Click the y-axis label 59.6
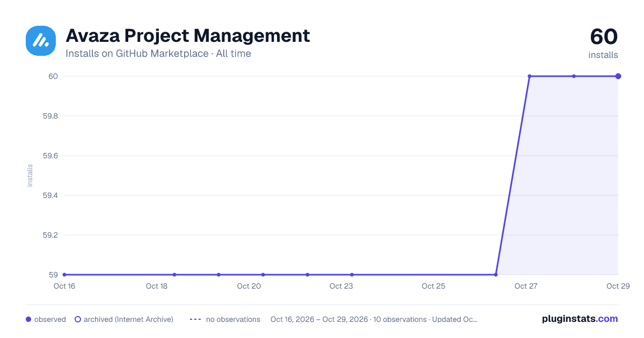 coord(50,156)
